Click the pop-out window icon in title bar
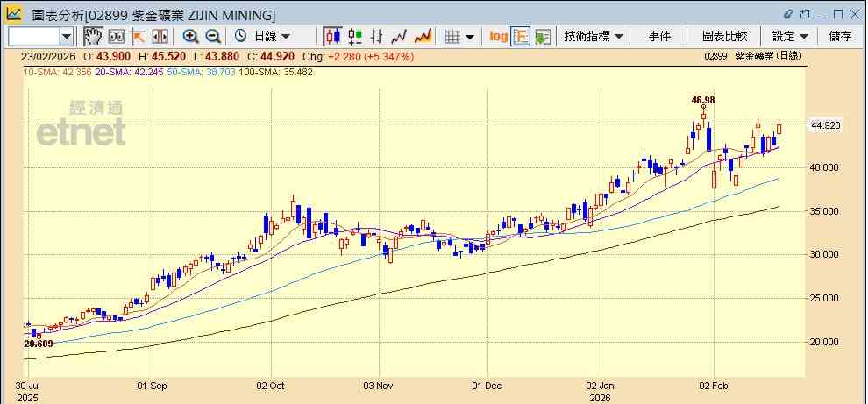 point(805,14)
